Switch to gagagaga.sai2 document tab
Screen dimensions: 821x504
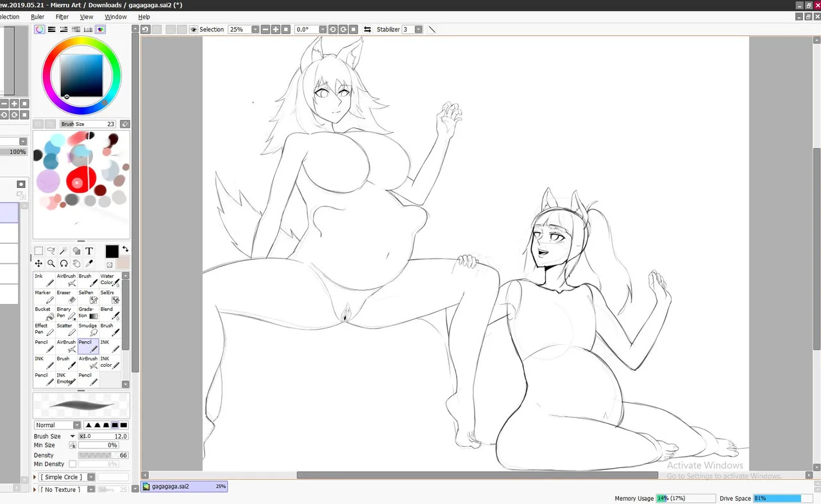coord(184,487)
